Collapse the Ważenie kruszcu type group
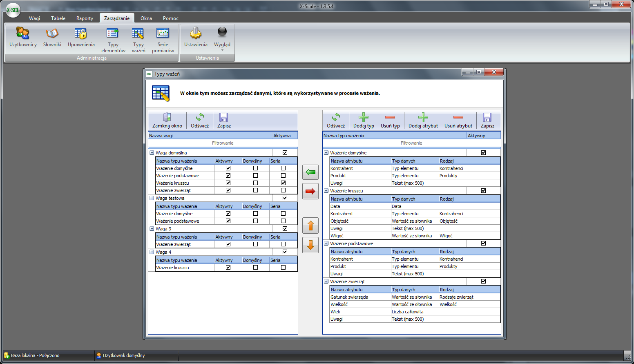Image resolution: width=634 pixels, height=364 pixels. [326, 191]
